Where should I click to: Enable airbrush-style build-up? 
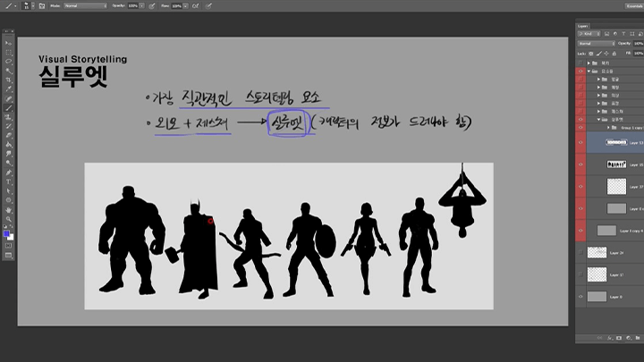pyautogui.click(x=196, y=6)
